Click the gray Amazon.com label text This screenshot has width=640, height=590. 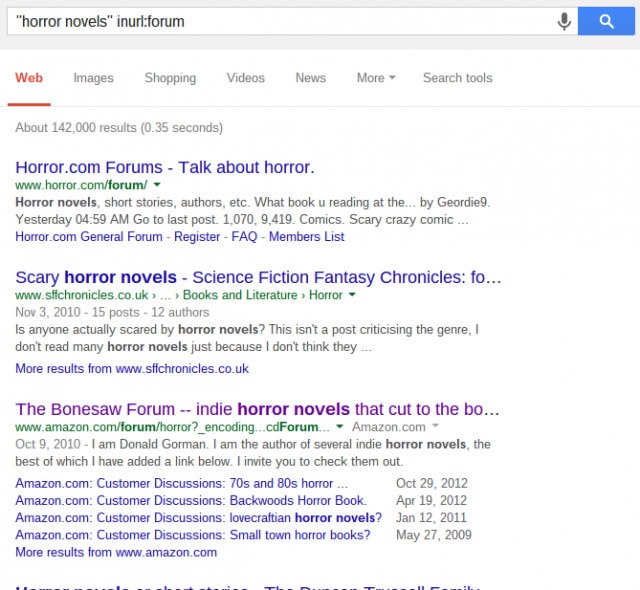[389, 427]
